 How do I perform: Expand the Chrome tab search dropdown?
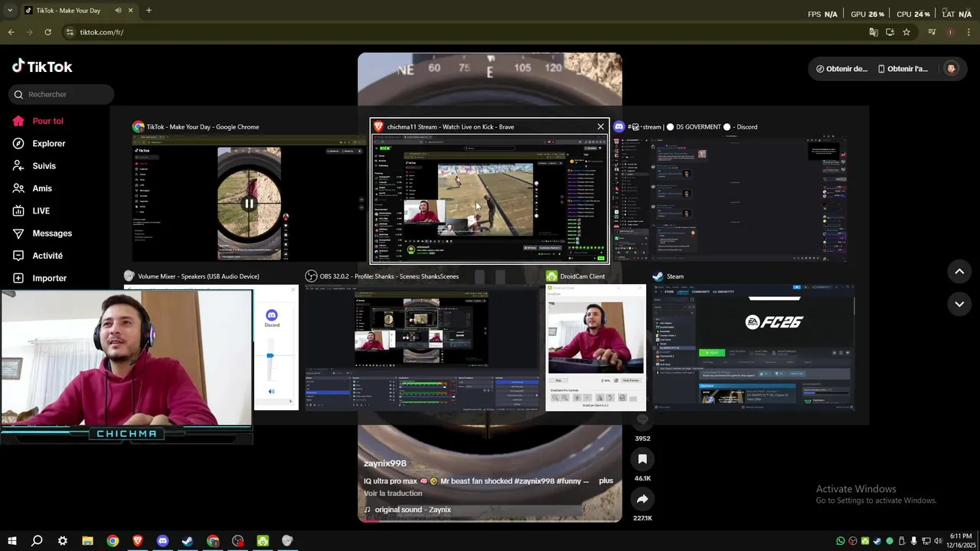10,11
